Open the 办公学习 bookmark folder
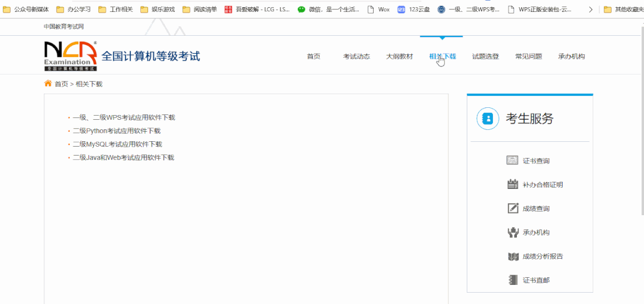Viewport: 644px width, 304px height. (73, 10)
